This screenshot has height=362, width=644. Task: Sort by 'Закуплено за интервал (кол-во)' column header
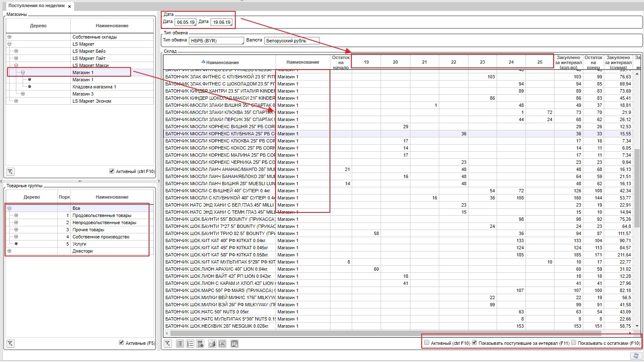click(x=568, y=62)
